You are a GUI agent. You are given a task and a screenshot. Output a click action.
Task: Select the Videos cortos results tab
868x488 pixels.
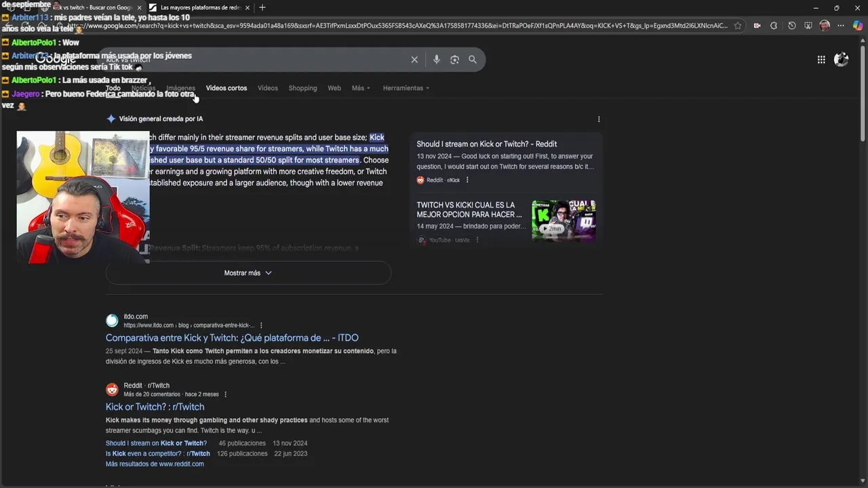226,88
